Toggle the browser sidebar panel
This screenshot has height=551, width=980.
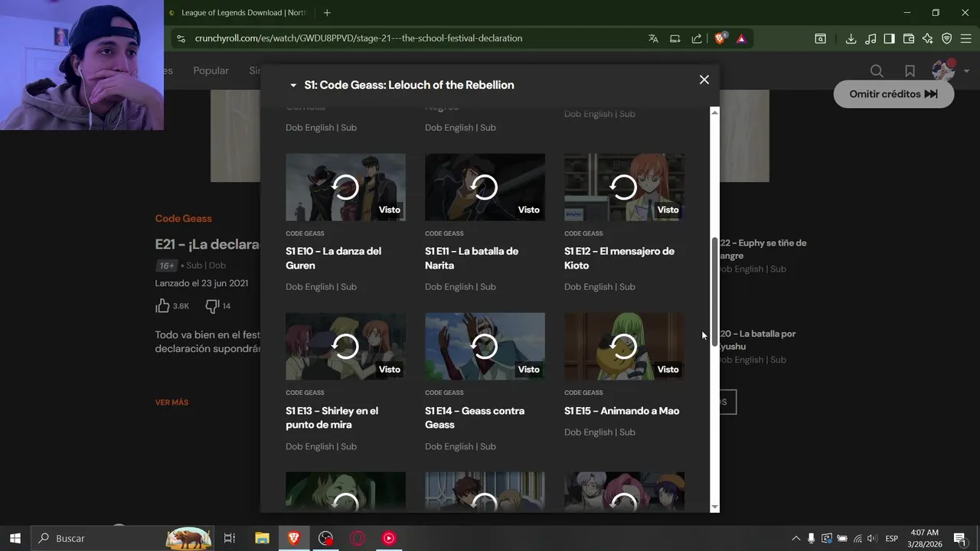[x=890, y=38]
